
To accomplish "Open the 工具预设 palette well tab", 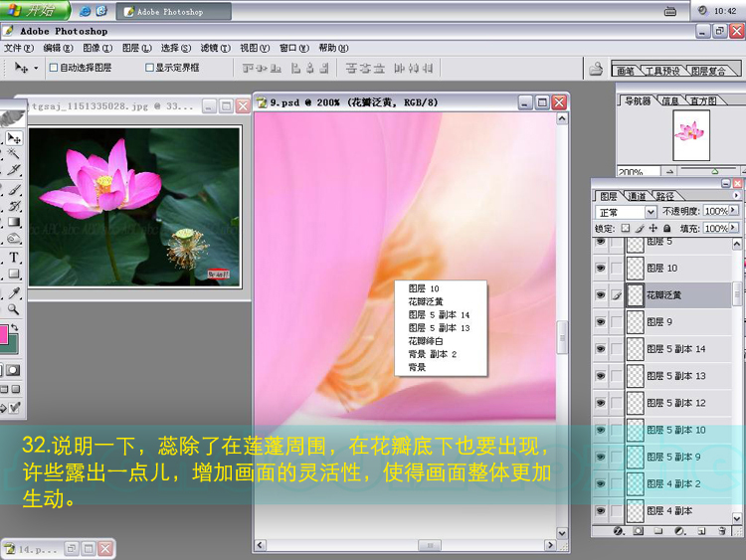I will (662, 71).
